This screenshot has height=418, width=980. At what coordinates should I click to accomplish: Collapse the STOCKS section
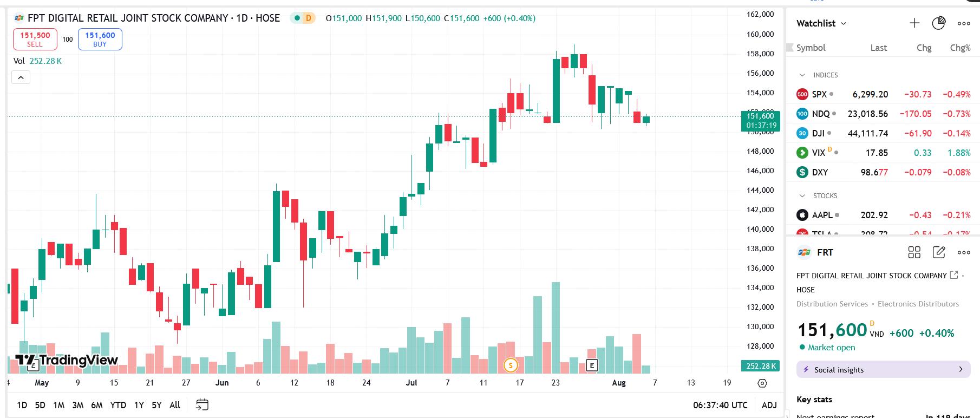802,196
